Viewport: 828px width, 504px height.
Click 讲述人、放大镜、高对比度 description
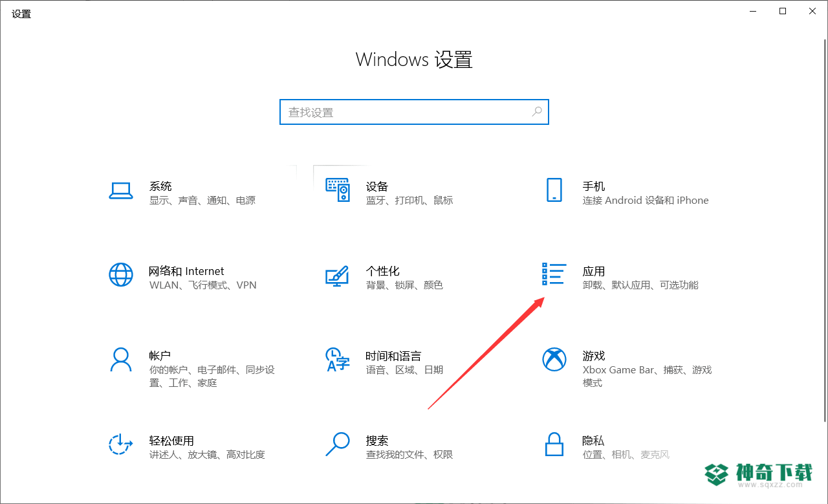tap(207, 455)
